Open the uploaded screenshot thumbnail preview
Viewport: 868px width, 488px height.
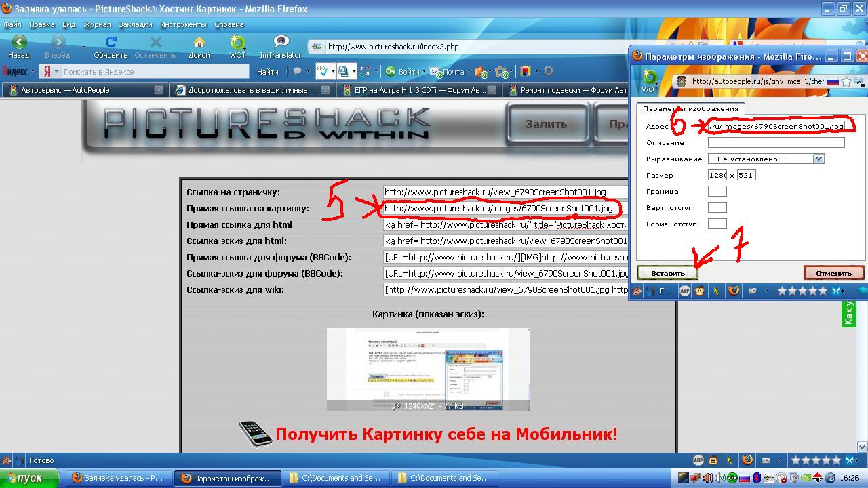[428, 369]
